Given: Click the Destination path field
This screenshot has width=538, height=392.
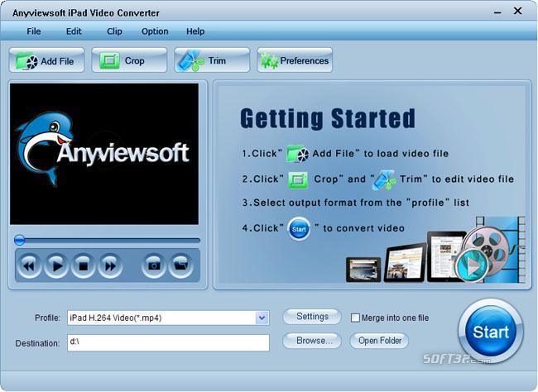Looking at the screenshot, I should pos(169,342).
